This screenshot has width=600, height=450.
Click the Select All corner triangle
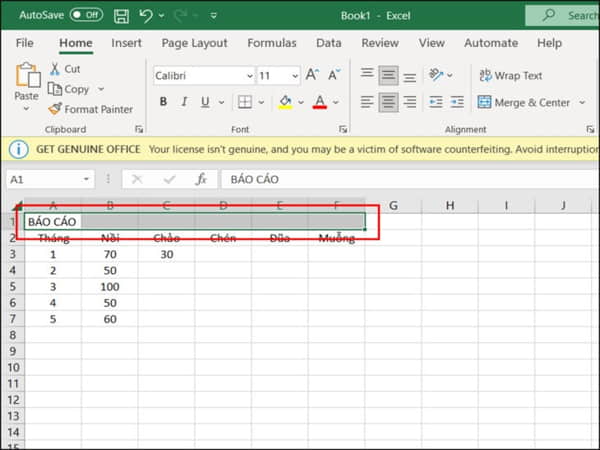(x=18, y=207)
